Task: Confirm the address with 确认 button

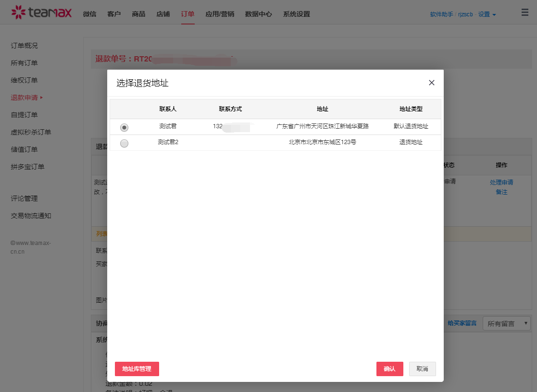Action: (x=389, y=369)
